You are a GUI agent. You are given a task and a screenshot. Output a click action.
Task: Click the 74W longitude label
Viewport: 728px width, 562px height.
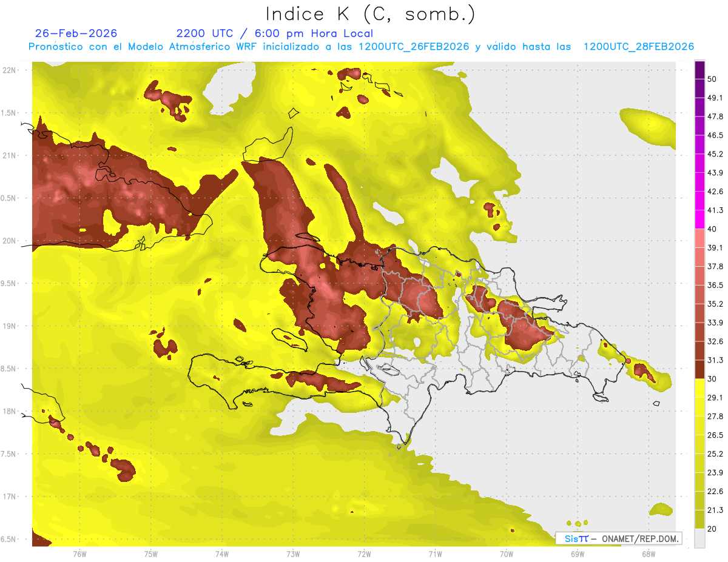[x=221, y=554]
